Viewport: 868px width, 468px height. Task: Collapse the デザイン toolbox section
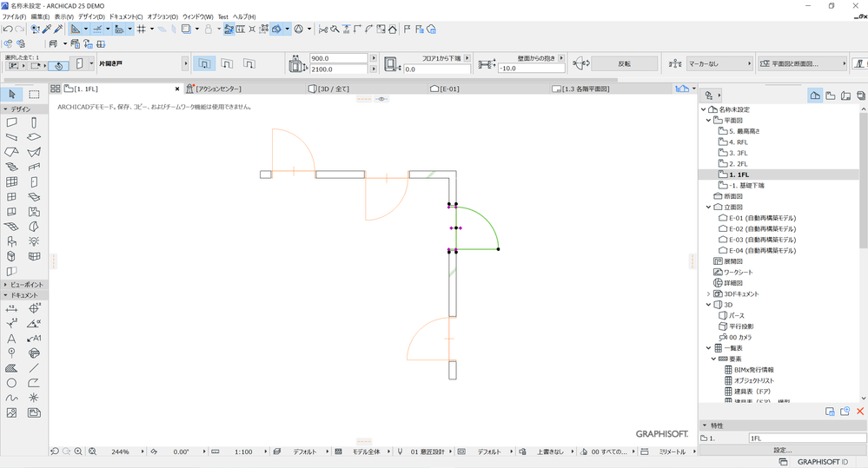[5, 109]
